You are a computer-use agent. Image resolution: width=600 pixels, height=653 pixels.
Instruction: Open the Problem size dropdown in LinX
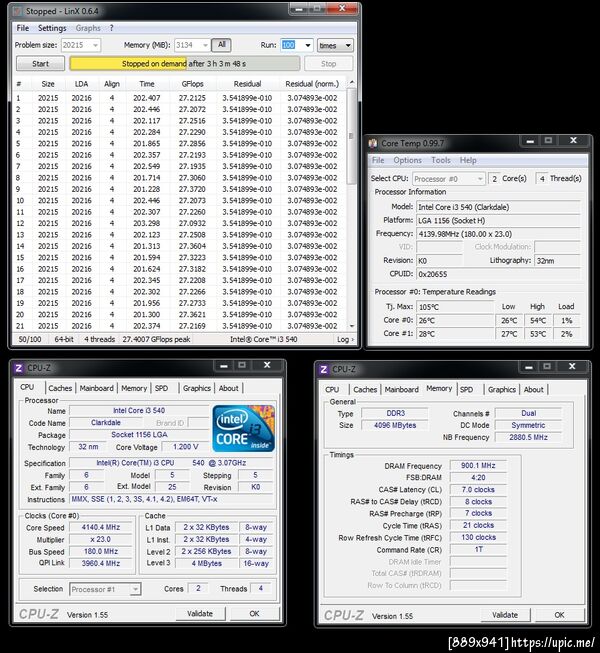pos(96,45)
